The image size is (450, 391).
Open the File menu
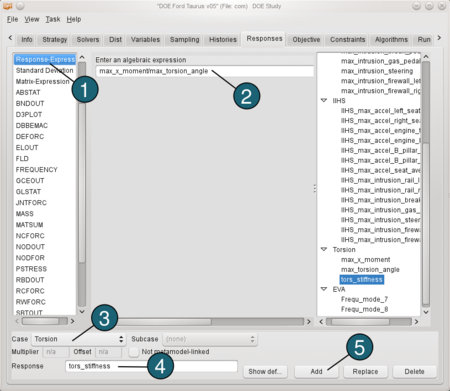click(12, 19)
